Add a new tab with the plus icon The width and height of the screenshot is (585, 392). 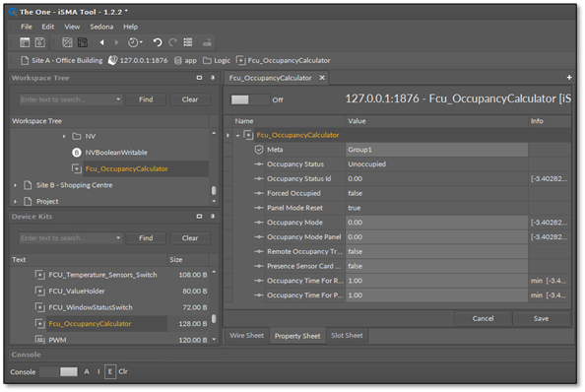tap(569, 77)
